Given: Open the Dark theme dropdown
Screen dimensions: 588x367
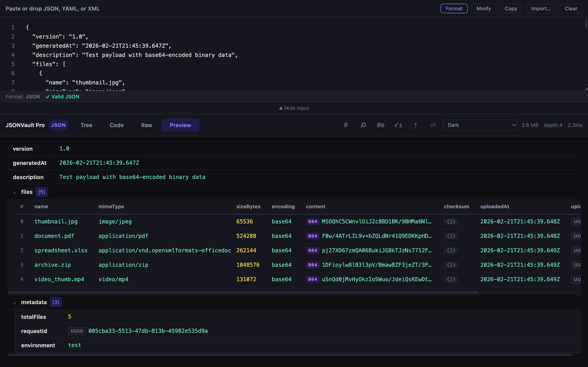Looking at the screenshot, I should pos(480,125).
